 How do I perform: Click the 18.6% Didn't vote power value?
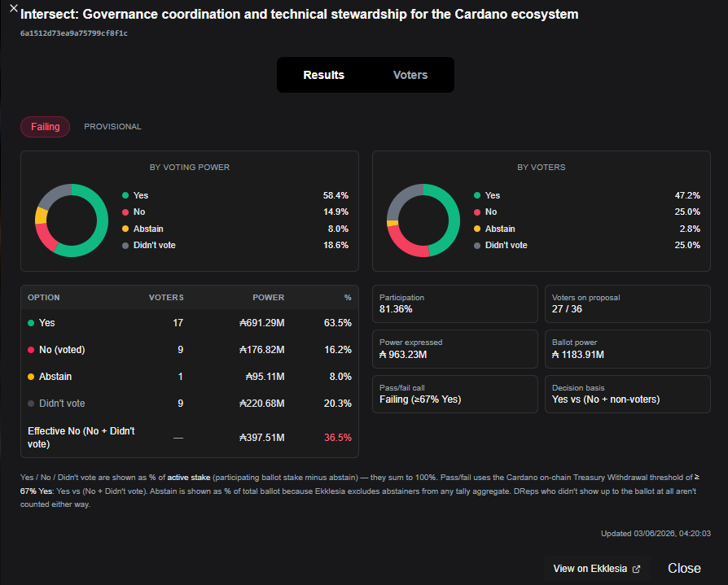pos(335,245)
